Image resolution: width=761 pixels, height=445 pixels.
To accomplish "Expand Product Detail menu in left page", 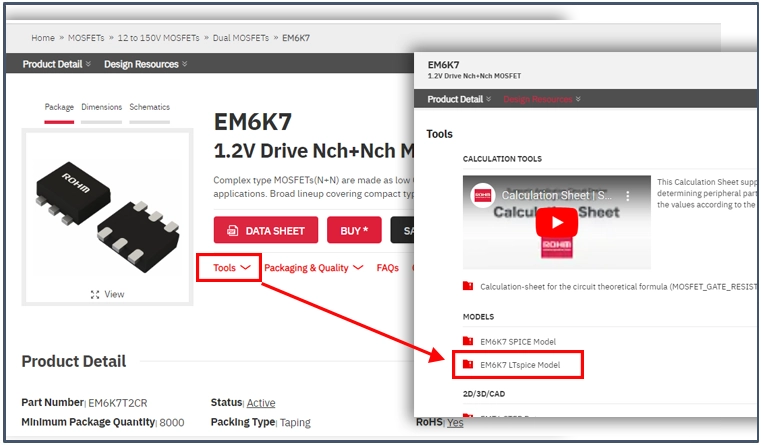I will click(56, 64).
